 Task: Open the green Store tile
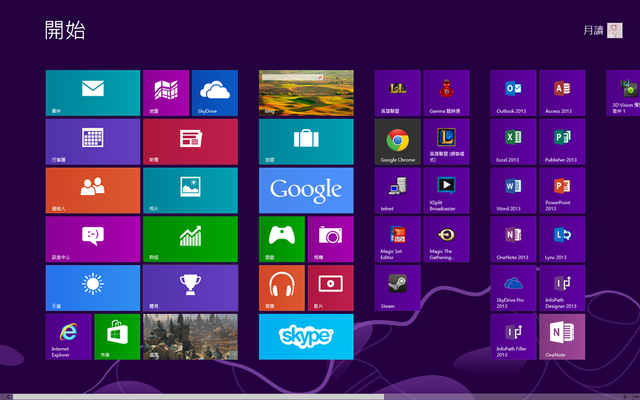coord(117,337)
